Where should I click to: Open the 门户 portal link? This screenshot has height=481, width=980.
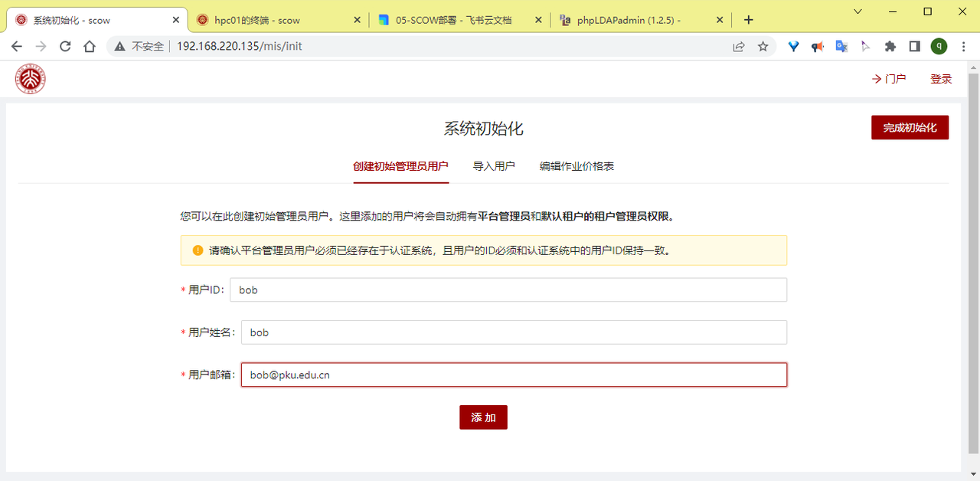pyautogui.click(x=889, y=79)
